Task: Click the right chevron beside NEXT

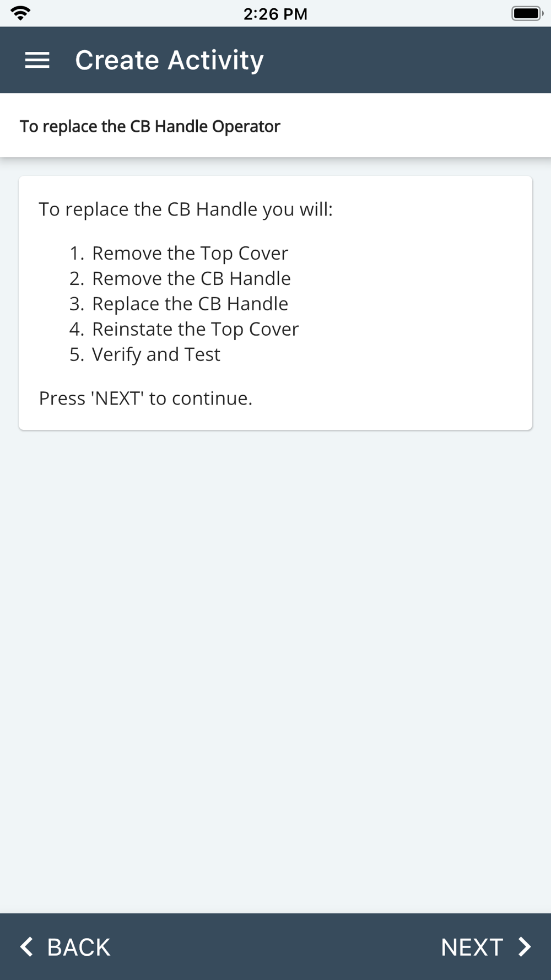Action: point(525,947)
